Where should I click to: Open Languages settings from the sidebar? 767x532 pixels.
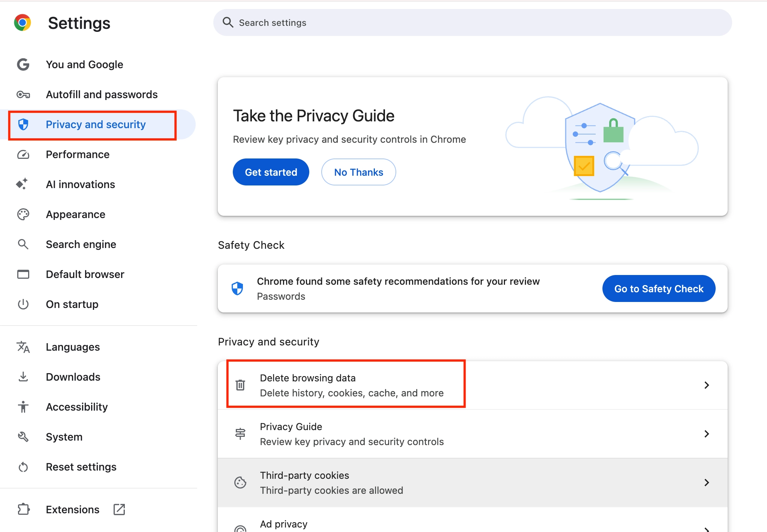(73, 347)
